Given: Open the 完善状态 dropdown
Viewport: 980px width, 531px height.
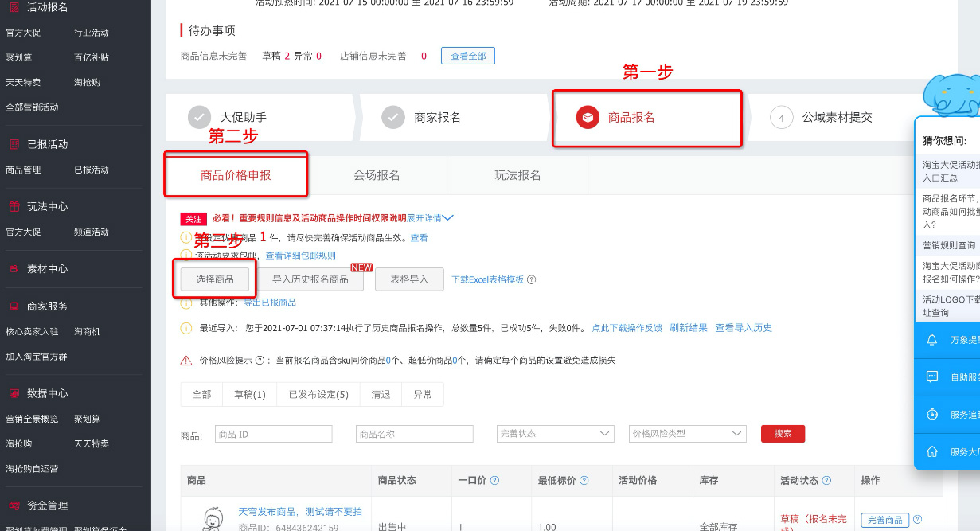Looking at the screenshot, I should pos(555,433).
